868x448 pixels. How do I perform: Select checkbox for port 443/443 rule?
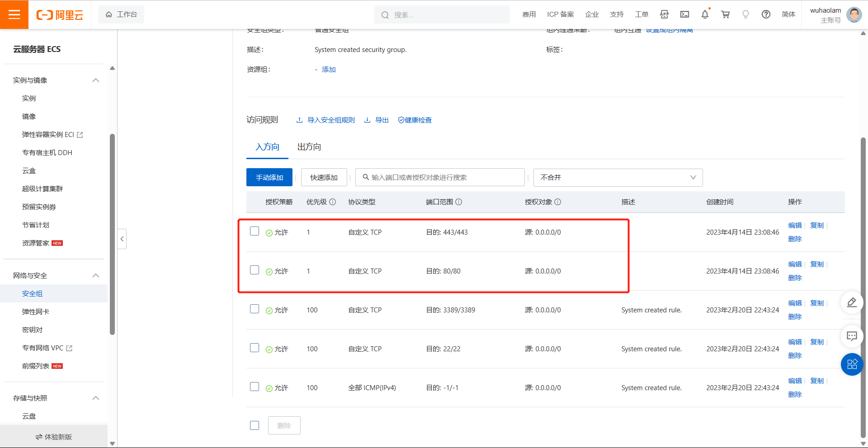pos(255,231)
